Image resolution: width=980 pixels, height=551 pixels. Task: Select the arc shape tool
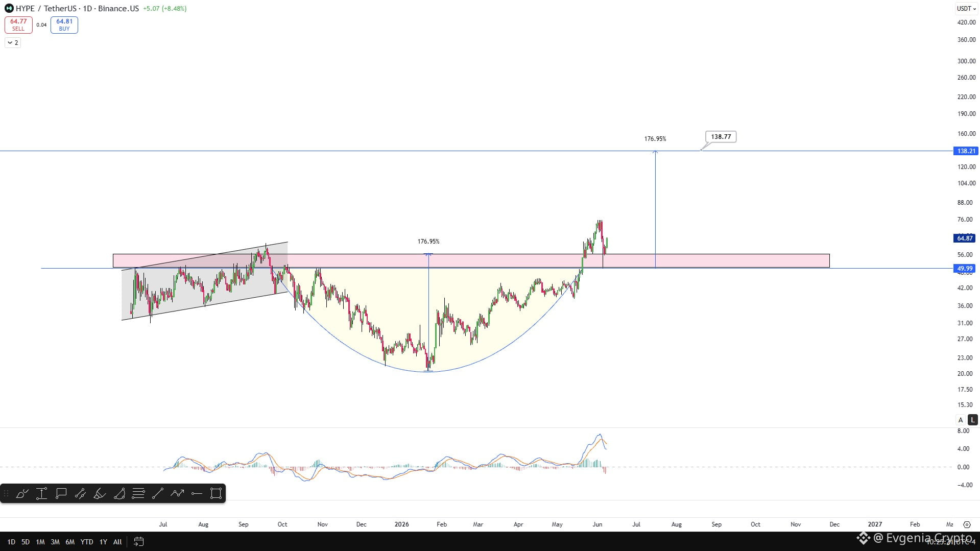(x=119, y=493)
